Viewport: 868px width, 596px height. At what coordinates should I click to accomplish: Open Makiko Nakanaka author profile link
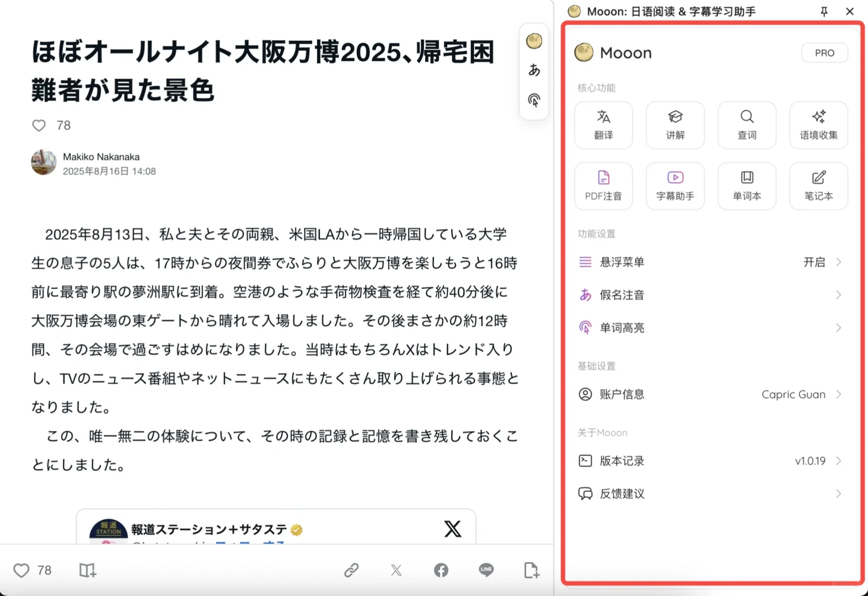101,157
